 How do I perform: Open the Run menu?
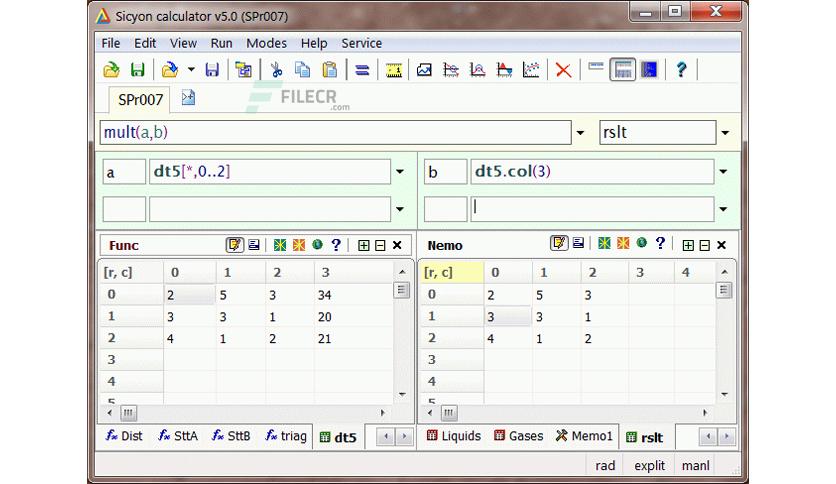click(221, 43)
